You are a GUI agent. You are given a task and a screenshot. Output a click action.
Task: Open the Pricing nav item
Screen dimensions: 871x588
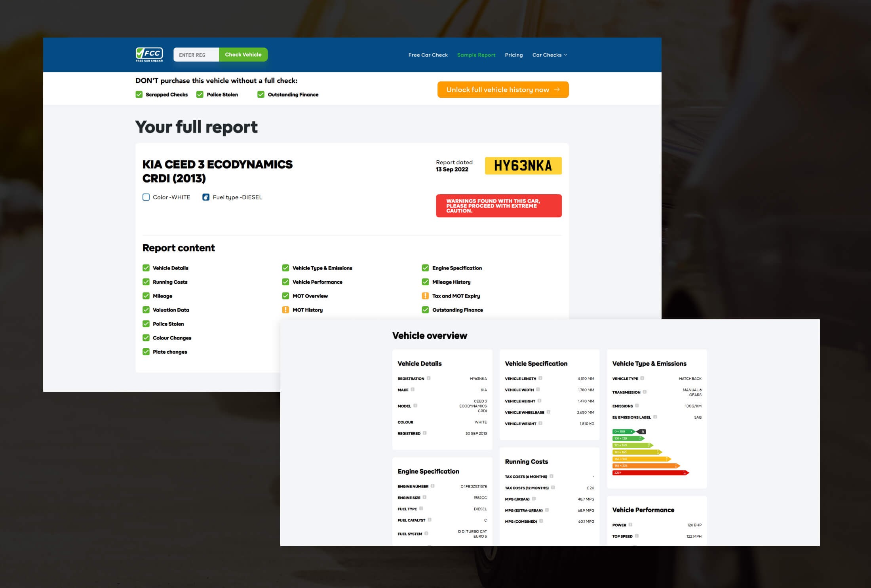tap(514, 55)
